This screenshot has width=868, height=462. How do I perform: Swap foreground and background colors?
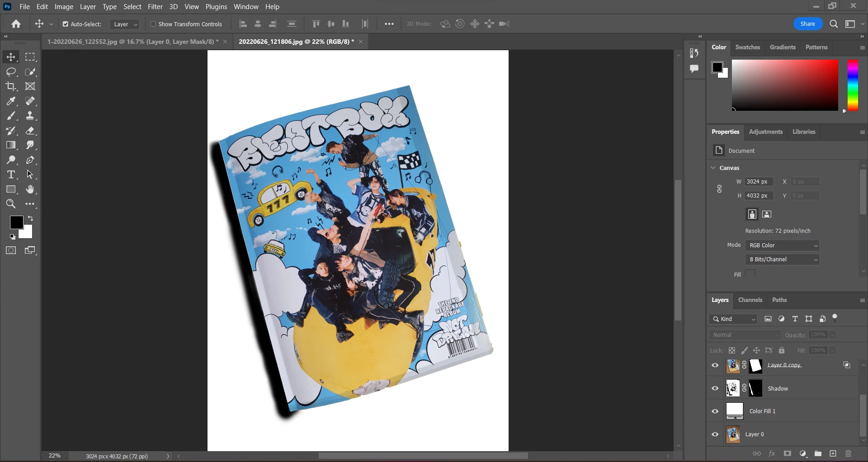coord(31,218)
